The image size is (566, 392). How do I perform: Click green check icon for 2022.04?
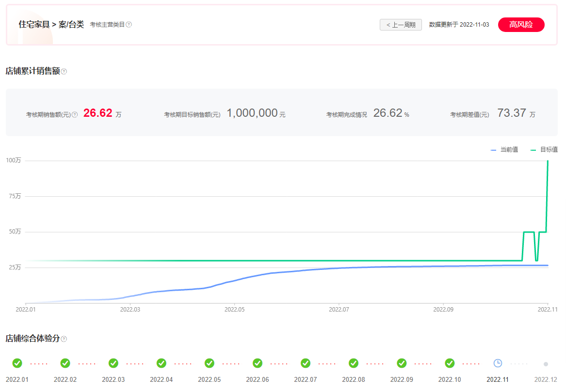(x=162, y=363)
